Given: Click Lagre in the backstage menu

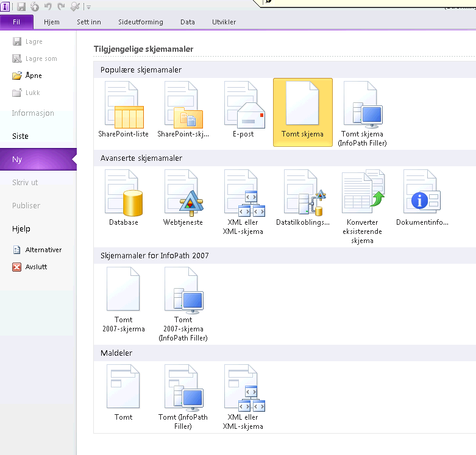Looking at the screenshot, I should coord(27,41).
